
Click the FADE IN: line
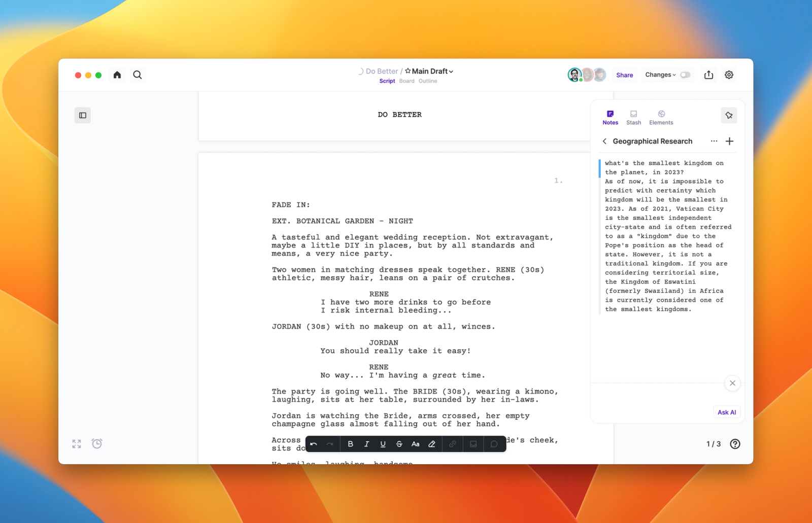(291, 205)
